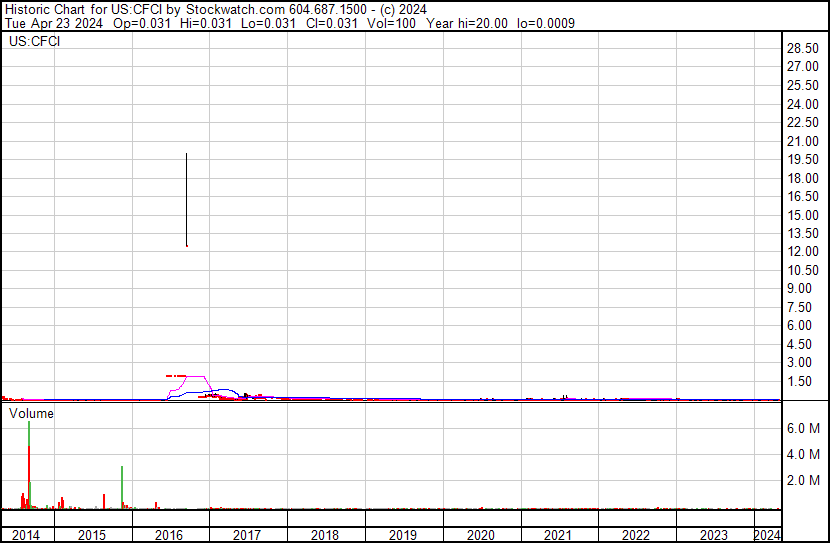Select the 2024 year marker
This screenshot has width=830, height=543.
[x=767, y=535]
